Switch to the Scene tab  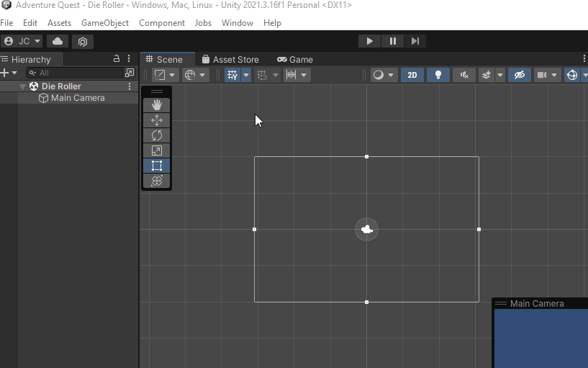(x=167, y=59)
